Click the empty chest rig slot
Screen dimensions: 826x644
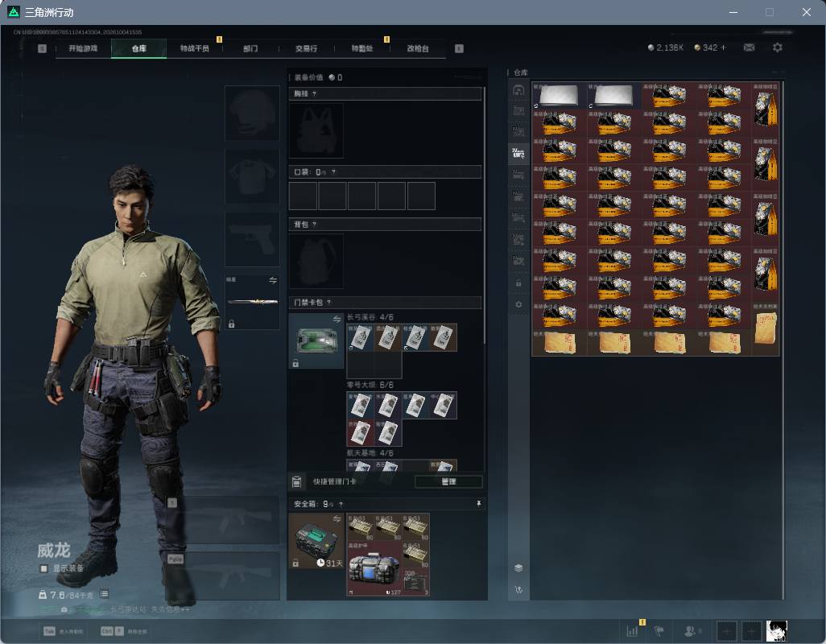click(x=316, y=130)
